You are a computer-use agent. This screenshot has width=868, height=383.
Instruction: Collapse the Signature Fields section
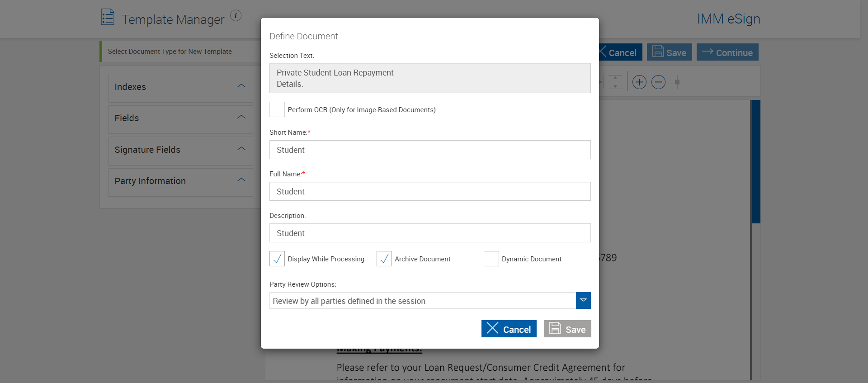[241, 149]
